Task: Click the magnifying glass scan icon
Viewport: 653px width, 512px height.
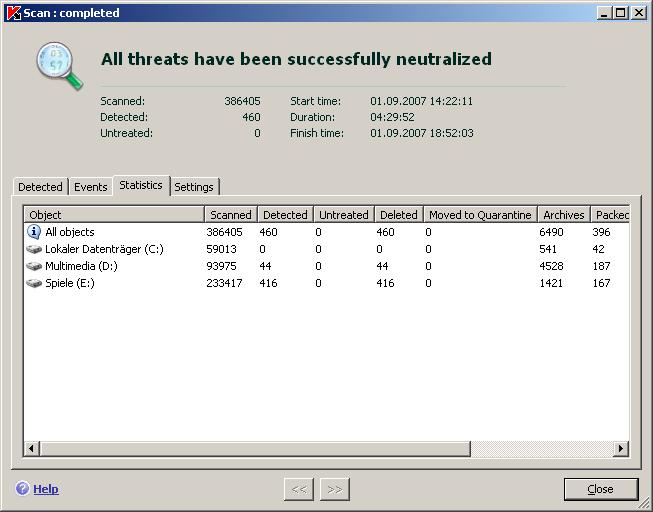Action: click(x=60, y=65)
